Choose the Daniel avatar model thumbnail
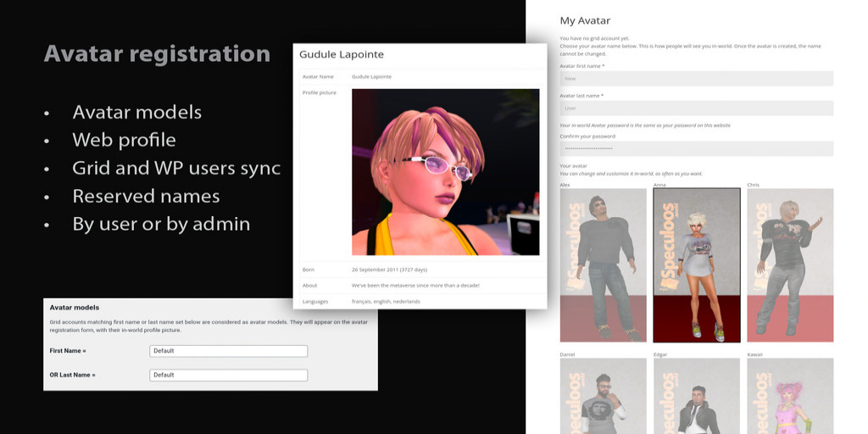The image size is (868, 434). 603,396
